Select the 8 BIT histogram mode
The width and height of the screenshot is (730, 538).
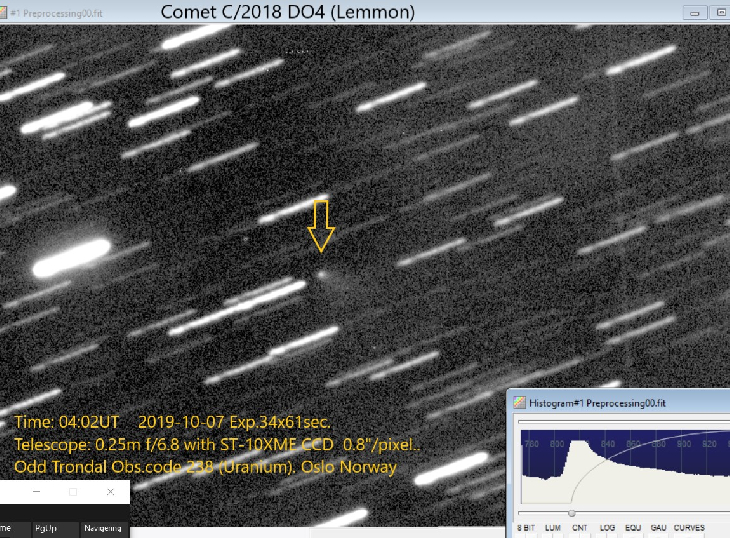(525, 528)
